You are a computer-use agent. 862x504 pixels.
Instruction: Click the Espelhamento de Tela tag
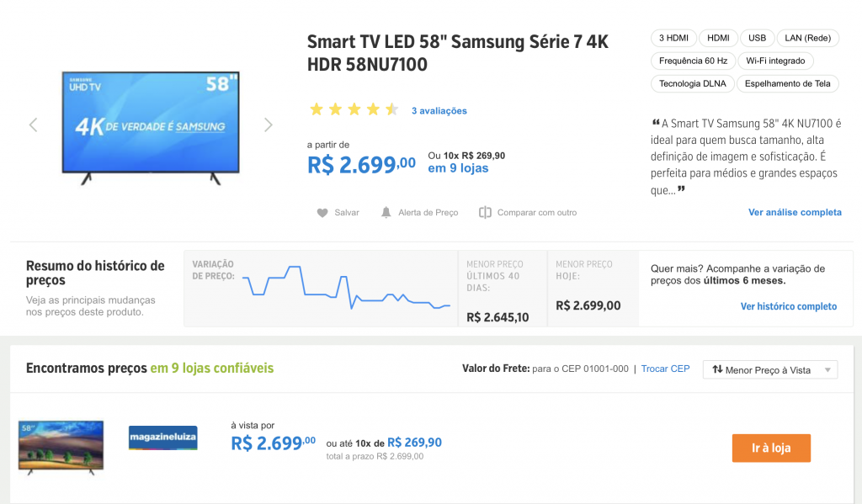[x=787, y=83]
